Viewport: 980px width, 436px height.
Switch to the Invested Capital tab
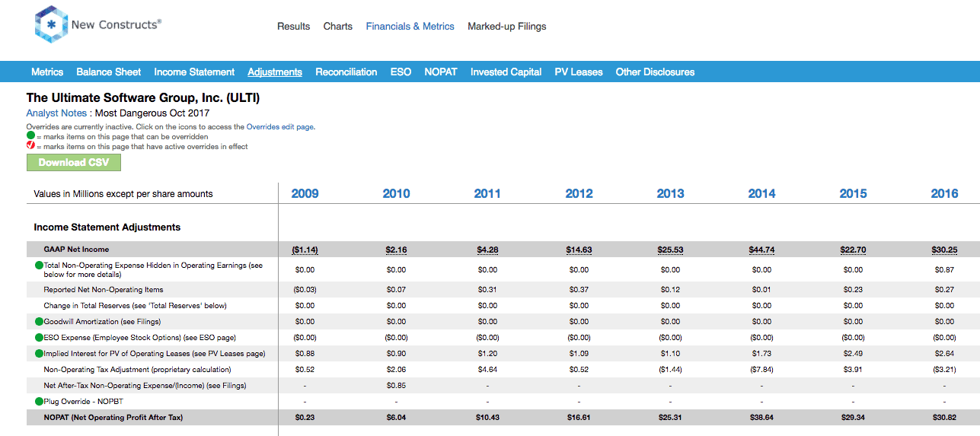point(506,72)
